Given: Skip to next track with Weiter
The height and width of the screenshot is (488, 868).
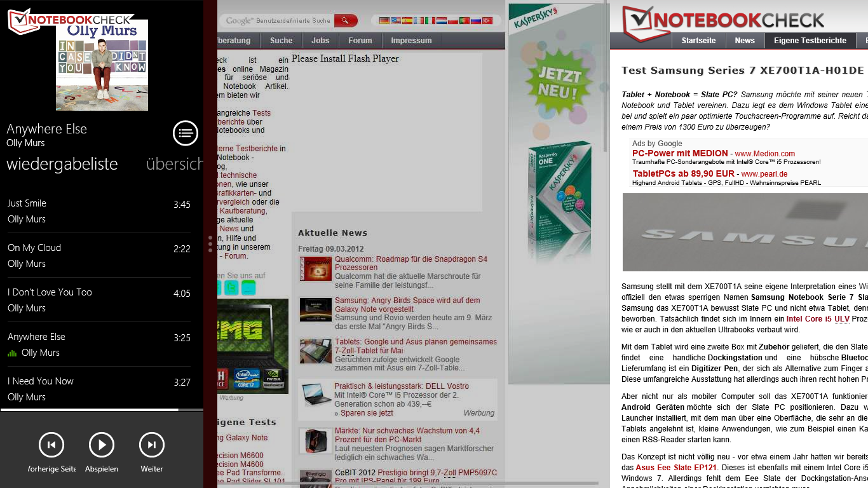Looking at the screenshot, I should [x=152, y=445].
